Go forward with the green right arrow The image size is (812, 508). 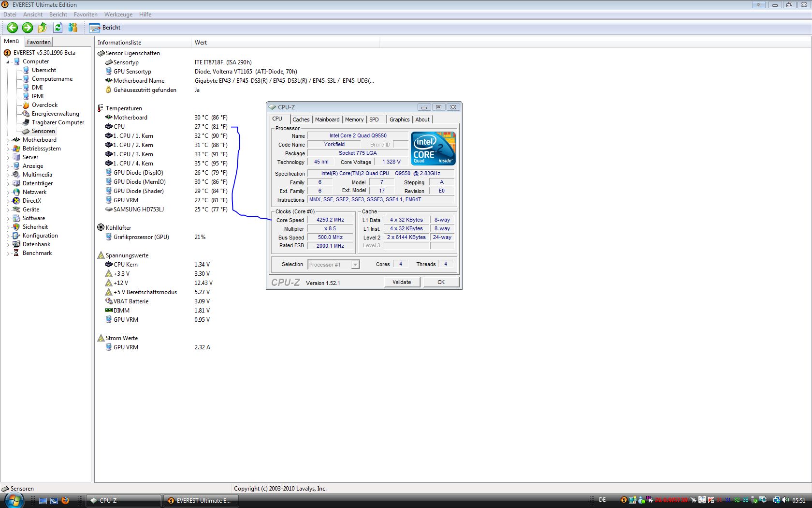point(28,28)
